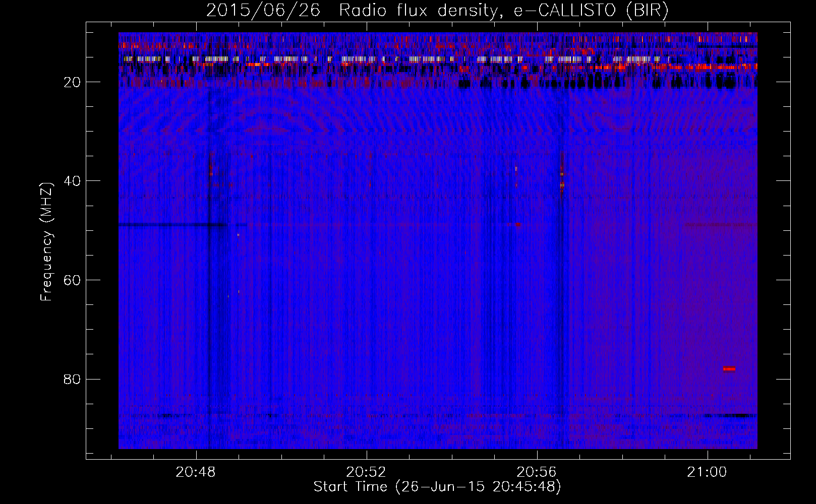This screenshot has height=504, width=816.
Task: Click the 20:56 time tick label
Action: coord(537,472)
